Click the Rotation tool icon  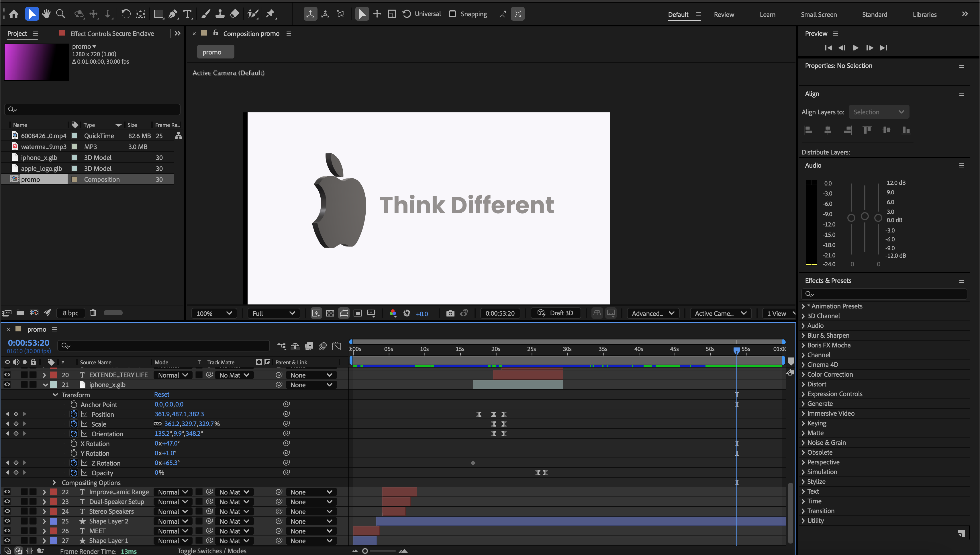(126, 14)
